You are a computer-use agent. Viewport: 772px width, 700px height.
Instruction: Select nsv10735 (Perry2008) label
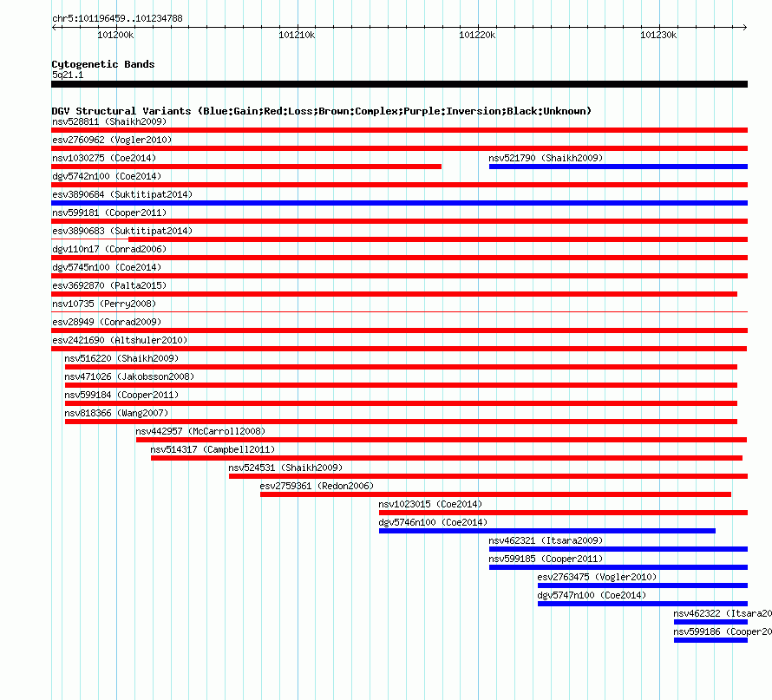[x=104, y=304]
